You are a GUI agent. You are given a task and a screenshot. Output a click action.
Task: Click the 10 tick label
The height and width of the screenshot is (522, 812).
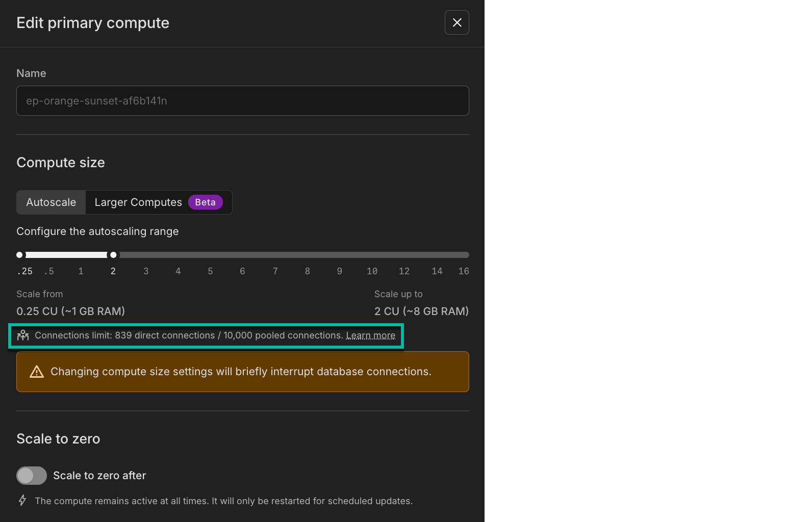[x=372, y=271]
